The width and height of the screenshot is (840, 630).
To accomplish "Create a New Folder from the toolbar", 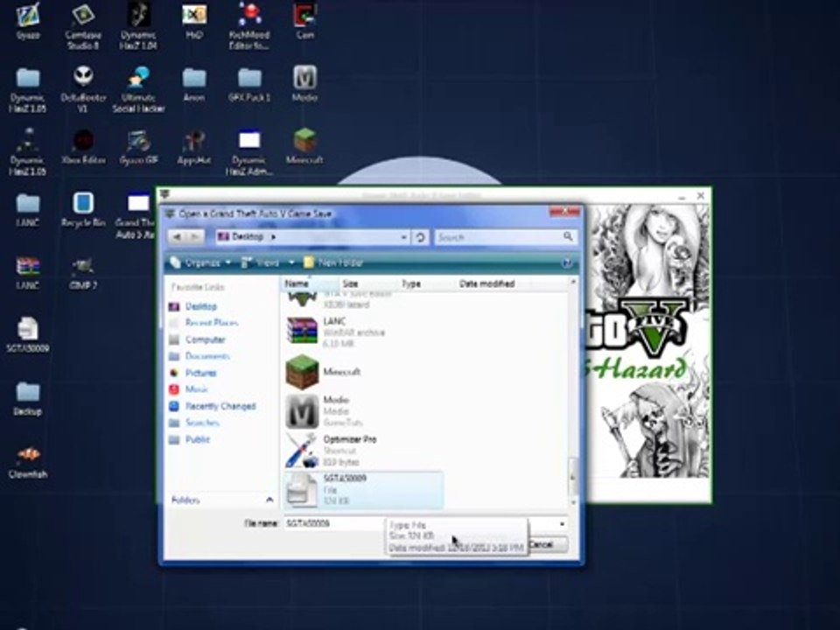I will tap(333, 262).
